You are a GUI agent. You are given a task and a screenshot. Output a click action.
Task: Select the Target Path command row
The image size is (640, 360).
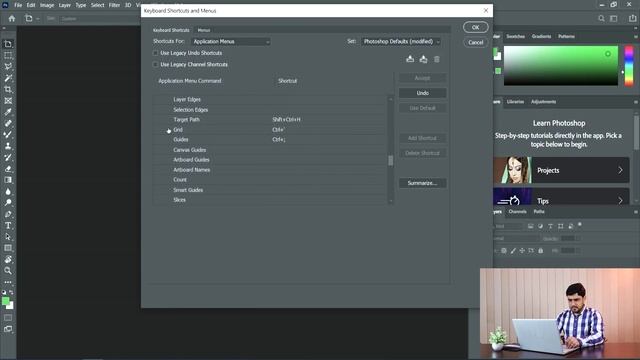point(269,120)
